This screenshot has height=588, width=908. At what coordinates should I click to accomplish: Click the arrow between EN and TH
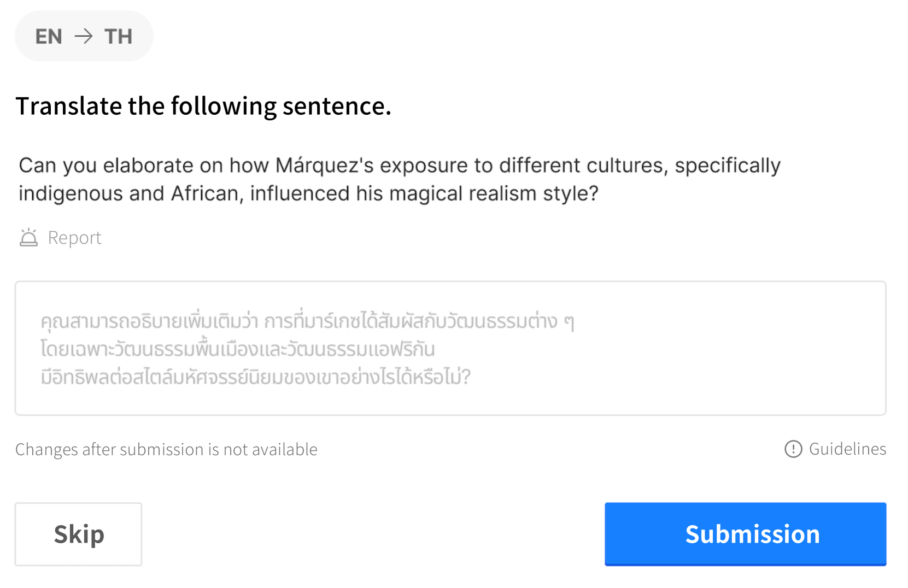click(84, 37)
